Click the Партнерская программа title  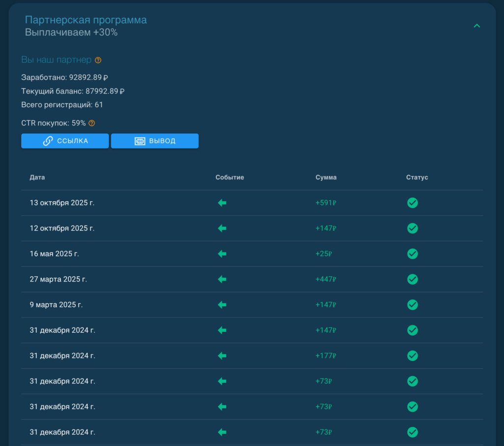86,20
